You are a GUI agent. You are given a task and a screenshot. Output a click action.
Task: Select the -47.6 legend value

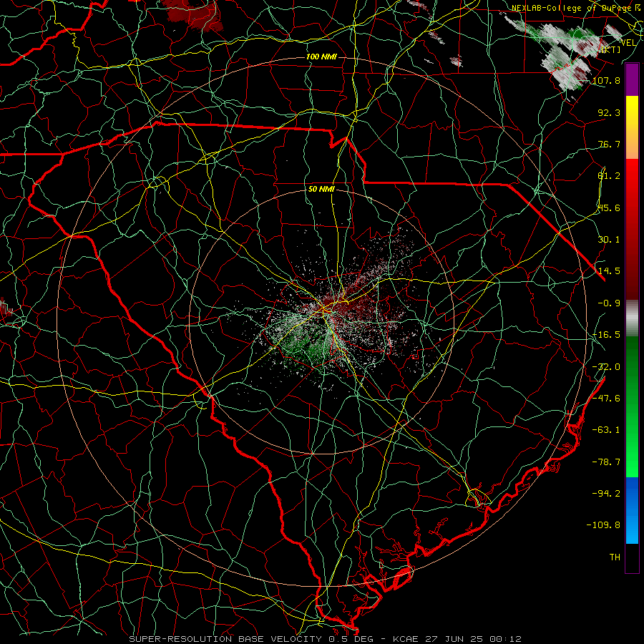pos(606,399)
